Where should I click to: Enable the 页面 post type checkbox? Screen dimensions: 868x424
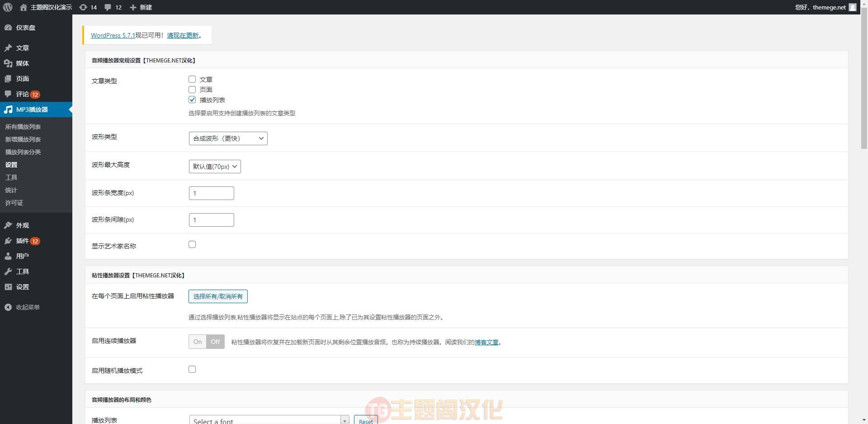(x=192, y=90)
